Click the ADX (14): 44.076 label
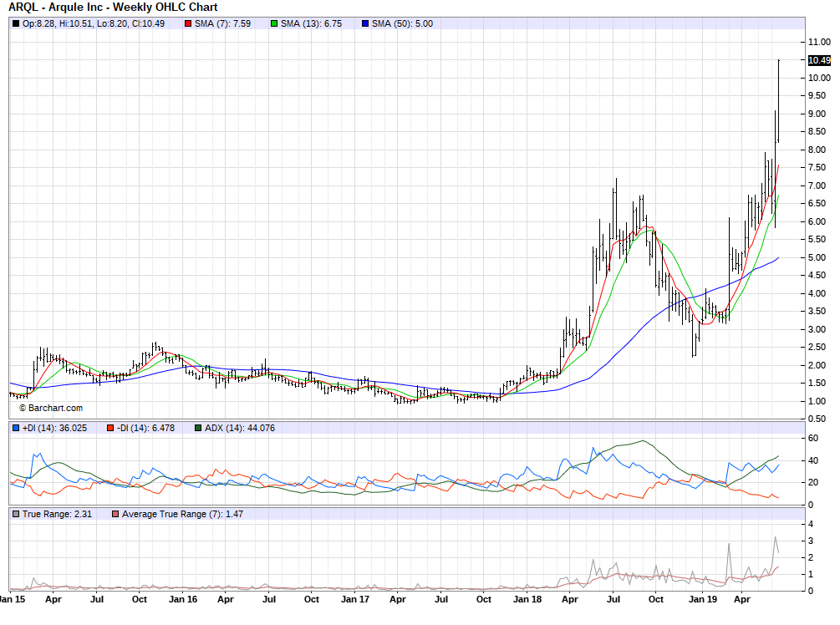This screenshot has height=625, width=840. click(240, 428)
